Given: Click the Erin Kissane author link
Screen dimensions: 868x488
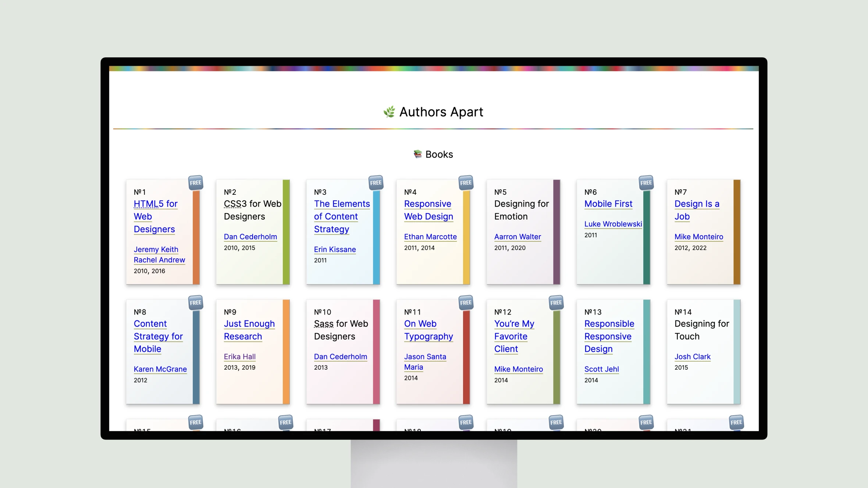Looking at the screenshot, I should pos(335,249).
